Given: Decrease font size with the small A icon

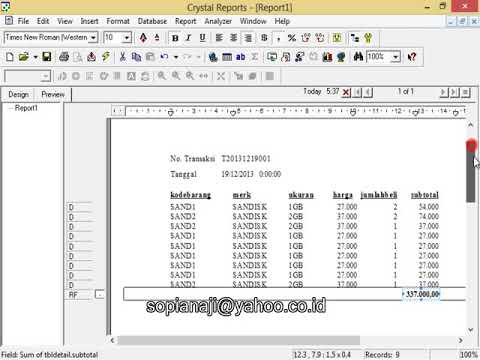Looking at the screenshot, I should [157, 38].
